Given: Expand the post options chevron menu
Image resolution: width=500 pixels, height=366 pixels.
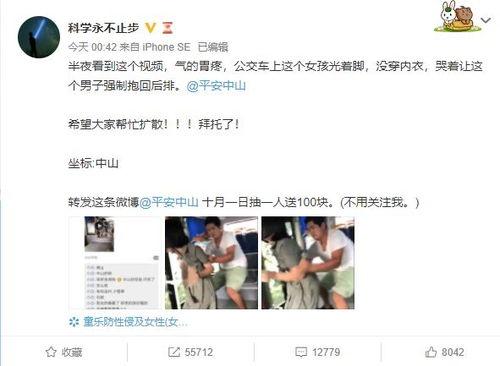Looking at the screenshot, I should click(x=486, y=21).
